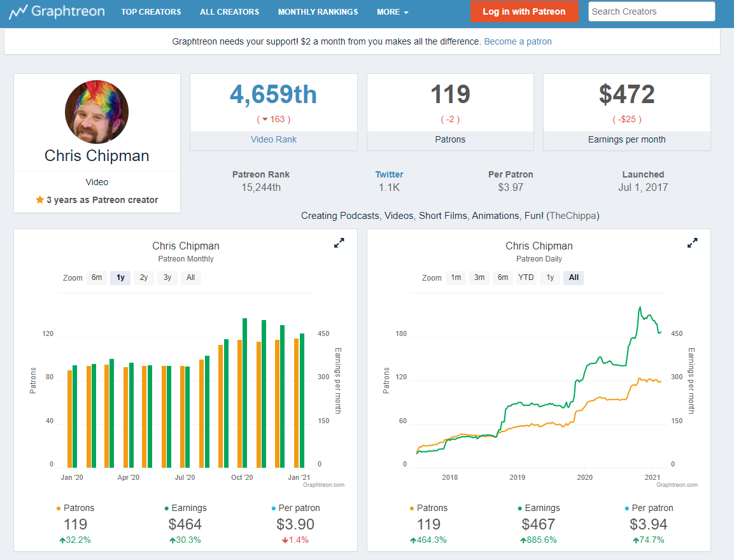
Task: Expand the Patreon Monthly chart fullscreen
Action: pos(339,243)
